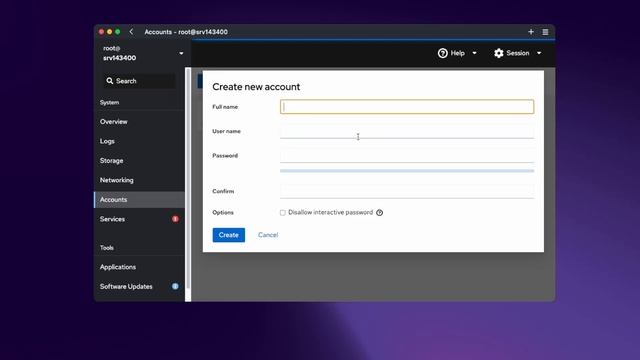The height and width of the screenshot is (360, 640).
Task: Open Overview in the sidebar
Action: point(139,122)
